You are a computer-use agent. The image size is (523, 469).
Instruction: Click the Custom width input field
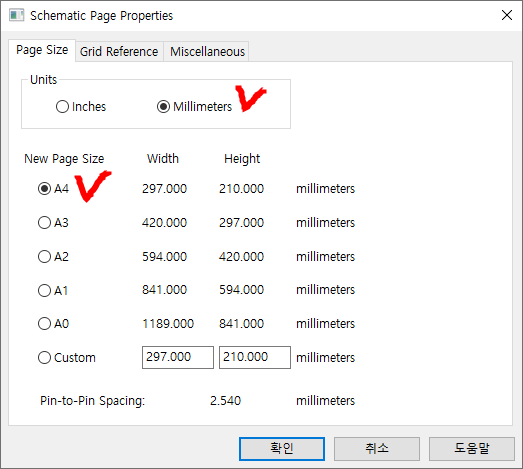178,357
